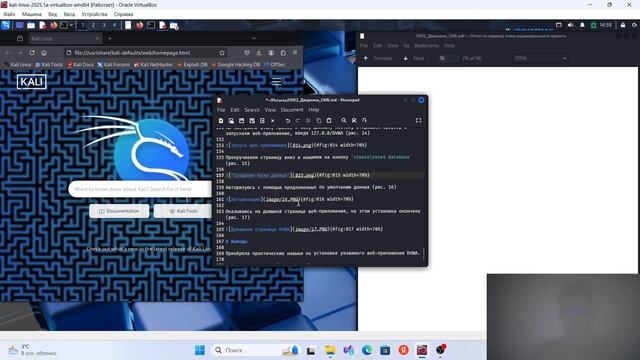Screen dimensions: 640x360
Task: Cut selection in Mousepad toolbar
Action: (308, 120)
